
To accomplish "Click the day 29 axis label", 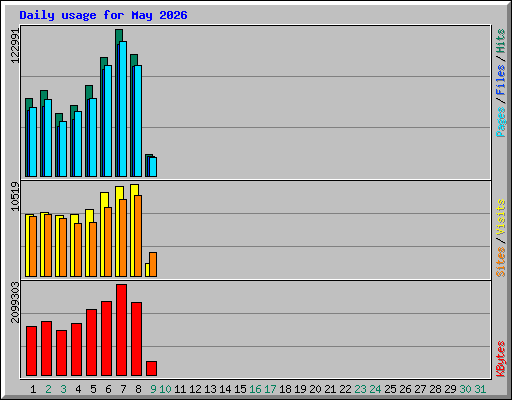I will [x=450, y=389].
